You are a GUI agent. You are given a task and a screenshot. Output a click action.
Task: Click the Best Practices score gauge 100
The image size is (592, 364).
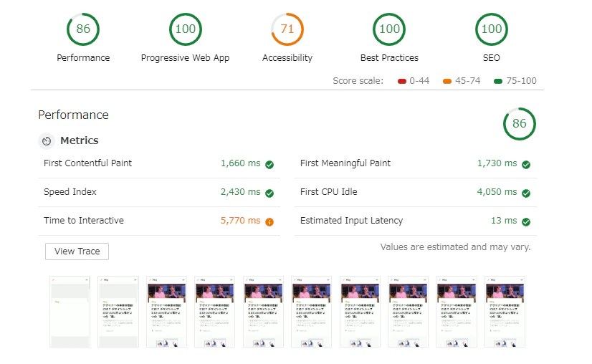[x=389, y=29]
